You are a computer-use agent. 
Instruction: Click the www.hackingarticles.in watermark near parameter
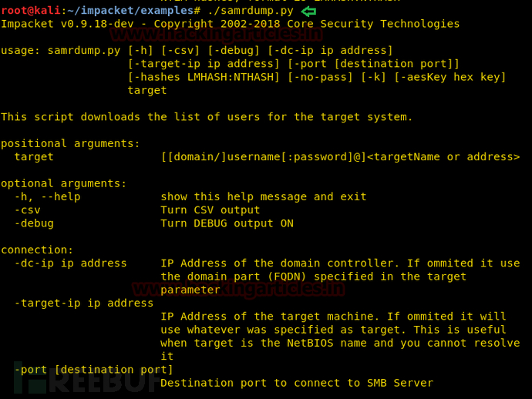coord(238,289)
